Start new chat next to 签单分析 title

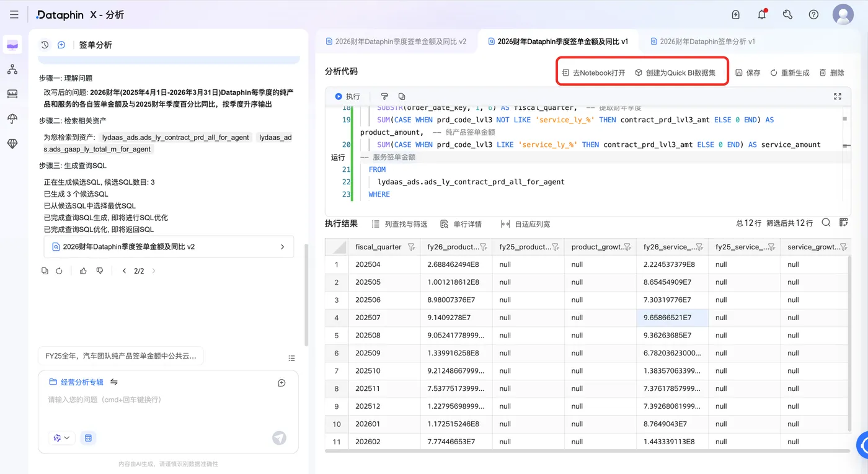click(61, 45)
